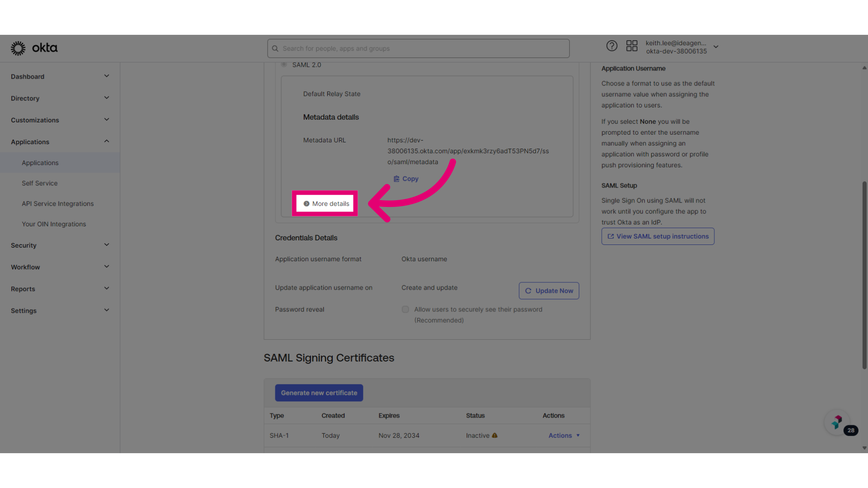Select the SAML 2.0 radio button
The image size is (868, 488).
point(284,65)
